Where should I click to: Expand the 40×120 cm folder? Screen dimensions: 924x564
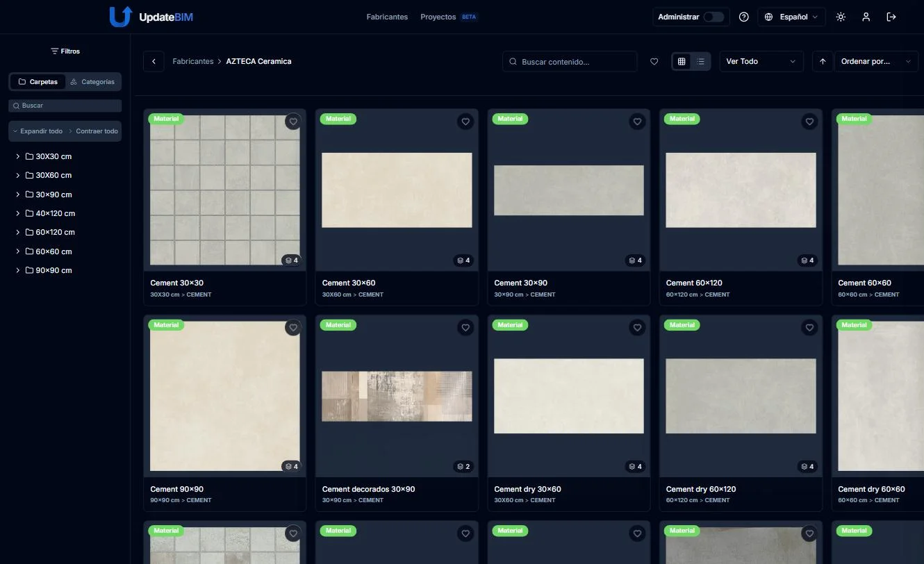coord(17,213)
